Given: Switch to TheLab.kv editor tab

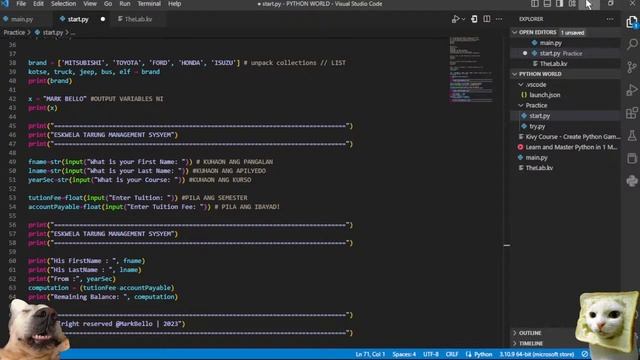Looking at the screenshot, I should [138, 19].
